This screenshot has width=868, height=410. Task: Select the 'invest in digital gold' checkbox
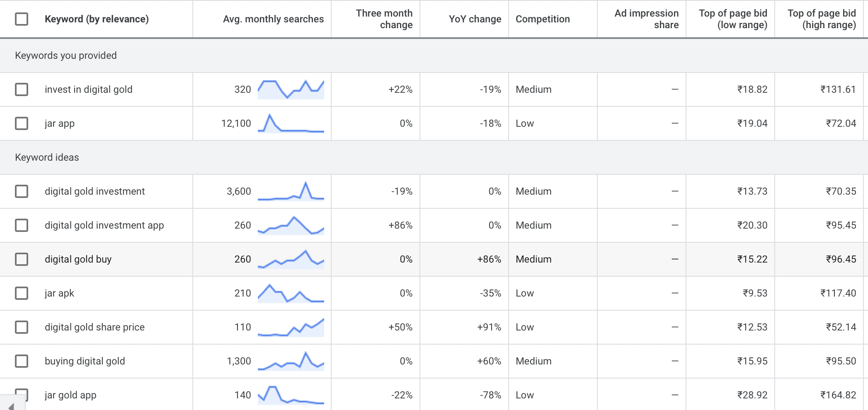tap(22, 89)
